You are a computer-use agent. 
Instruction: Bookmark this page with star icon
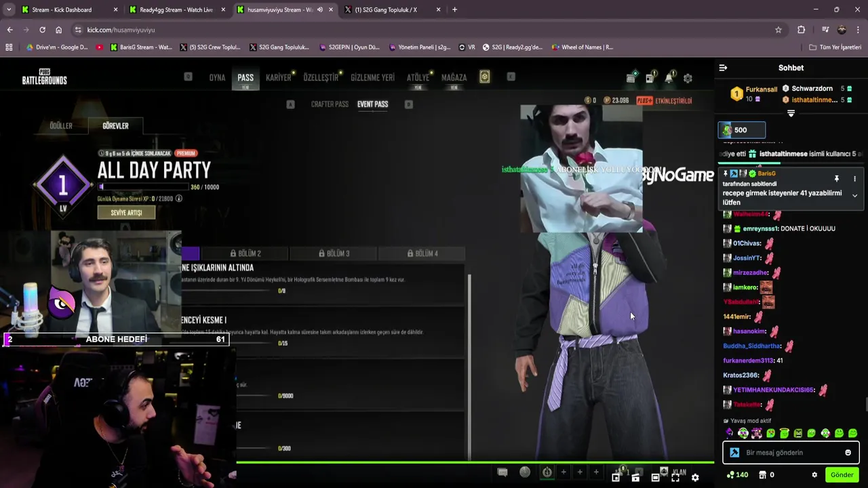[778, 30]
